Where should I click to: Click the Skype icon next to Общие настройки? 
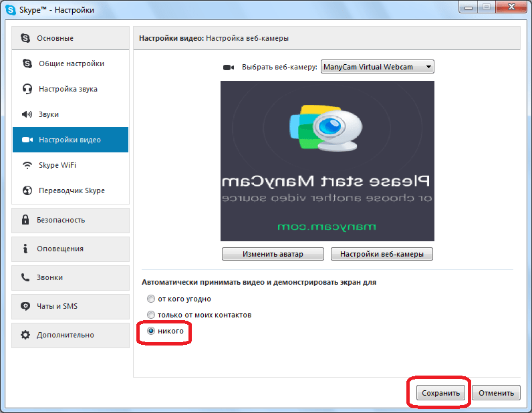pos(27,63)
